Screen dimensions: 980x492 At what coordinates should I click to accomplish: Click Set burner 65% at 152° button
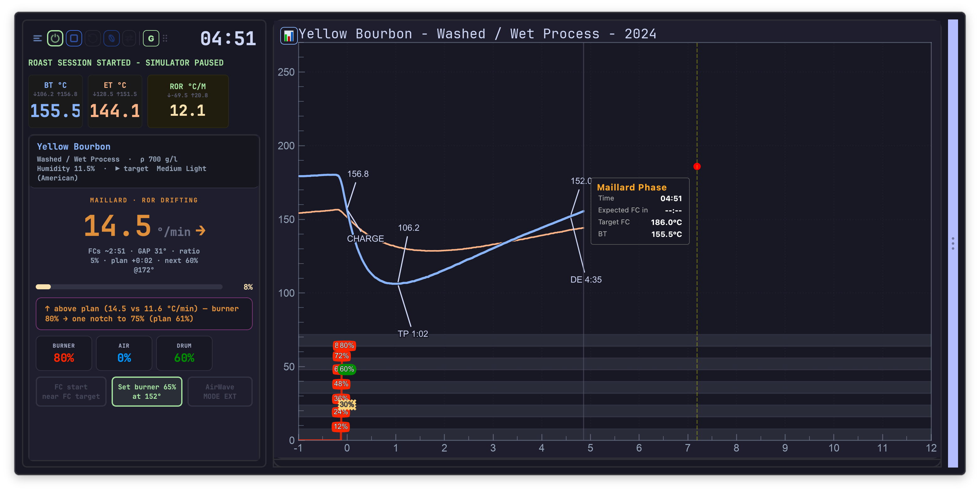coord(147,392)
